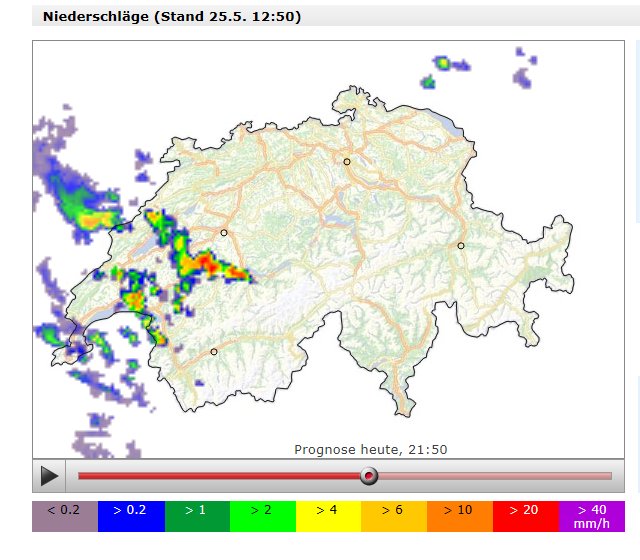The width and height of the screenshot is (640, 560).
Task: Click the eastern city marker circle near Chur
Action: click(461, 245)
